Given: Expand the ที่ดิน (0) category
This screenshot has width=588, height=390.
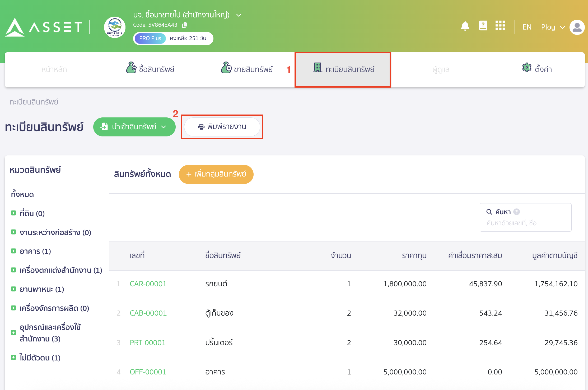Looking at the screenshot, I should (13, 213).
